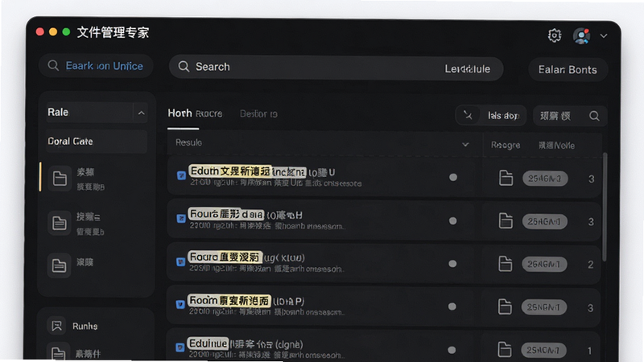Click the count 2 in Fourg row
This screenshot has width=644, height=362.
pos(590,265)
